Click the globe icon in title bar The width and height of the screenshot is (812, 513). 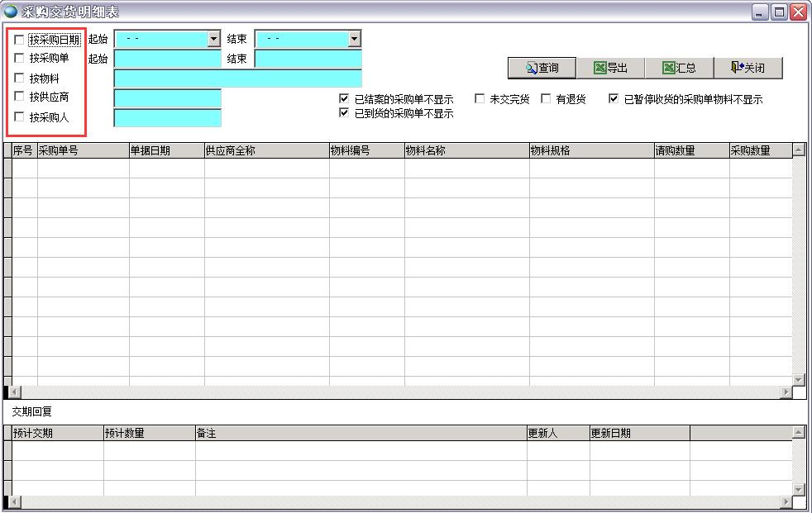click(x=11, y=12)
